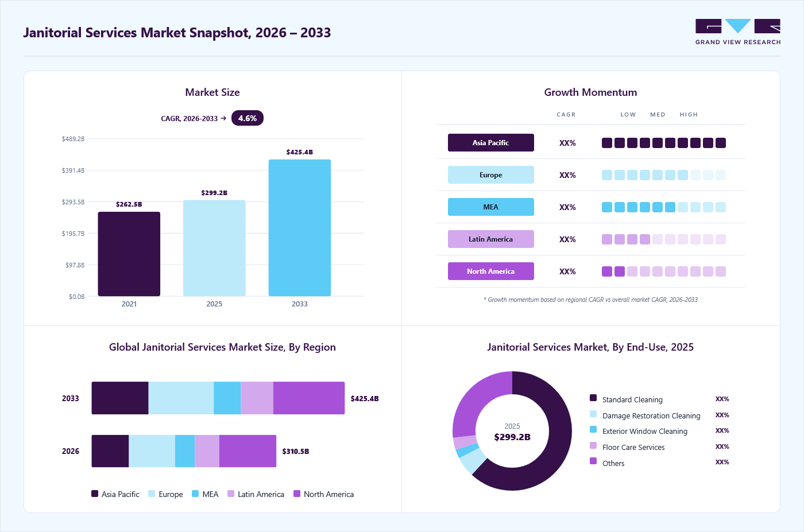Click the Asia Pacific momentum indicator squares

664,143
